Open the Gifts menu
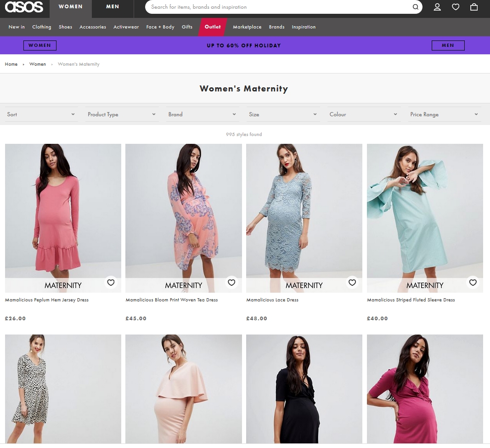 pyautogui.click(x=187, y=27)
